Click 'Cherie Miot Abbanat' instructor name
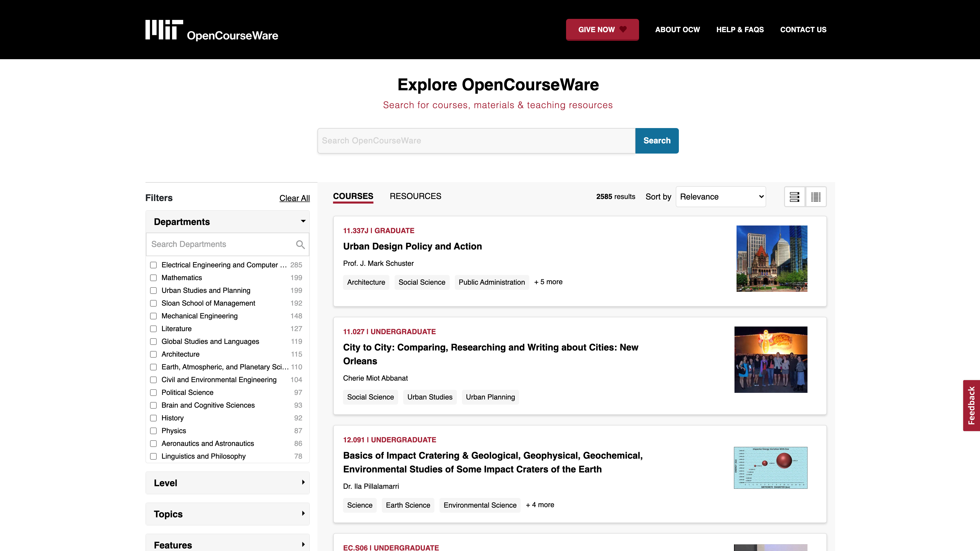Image resolution: width=980 pixels, height=551 pixels. [375, 378]
